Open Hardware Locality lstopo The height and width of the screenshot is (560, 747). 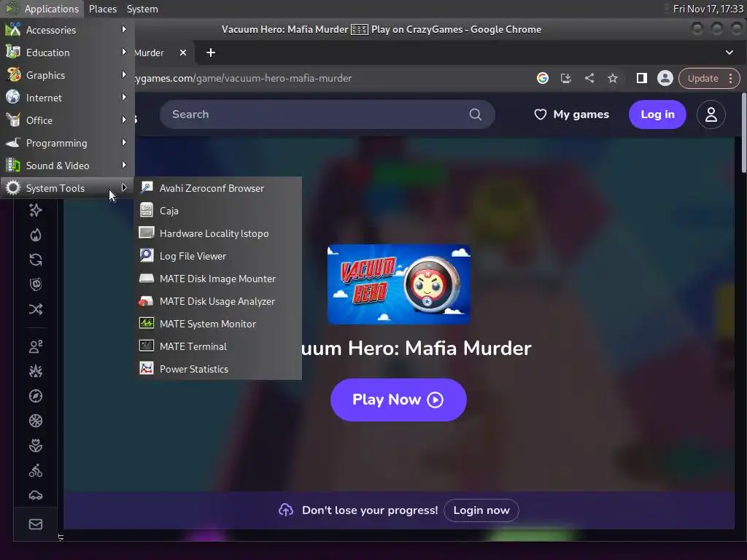pyautogui.click(x=217, y=233)
